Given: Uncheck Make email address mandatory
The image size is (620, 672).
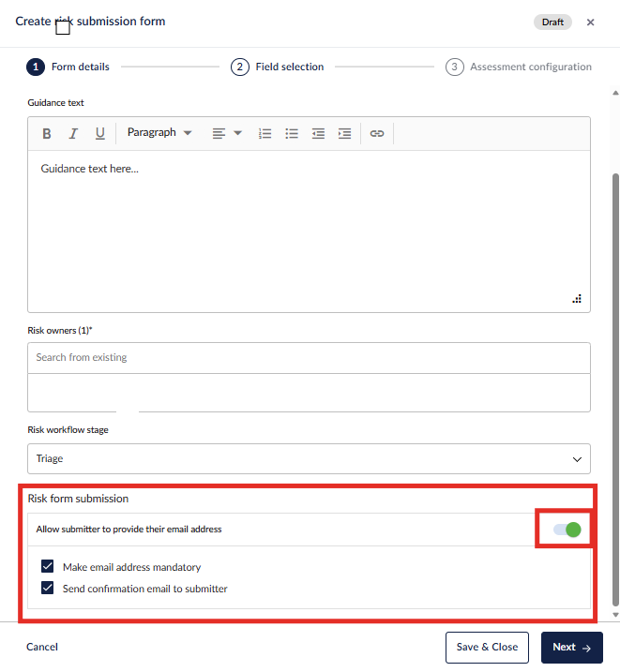Looking at the screenshot, I should pos(48,567).
